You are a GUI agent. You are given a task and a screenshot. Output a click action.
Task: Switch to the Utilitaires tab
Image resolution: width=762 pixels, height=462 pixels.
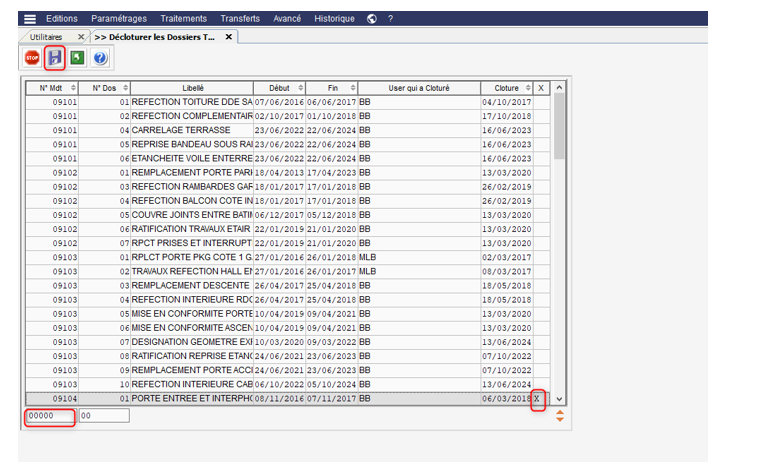point(50,37)
